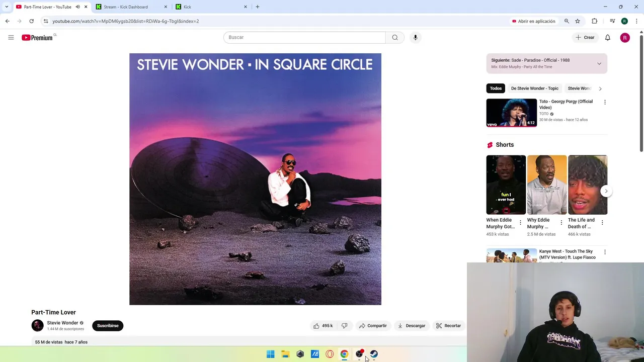
Task: Click the Descargar download button
Action: [x=412, y=326]
